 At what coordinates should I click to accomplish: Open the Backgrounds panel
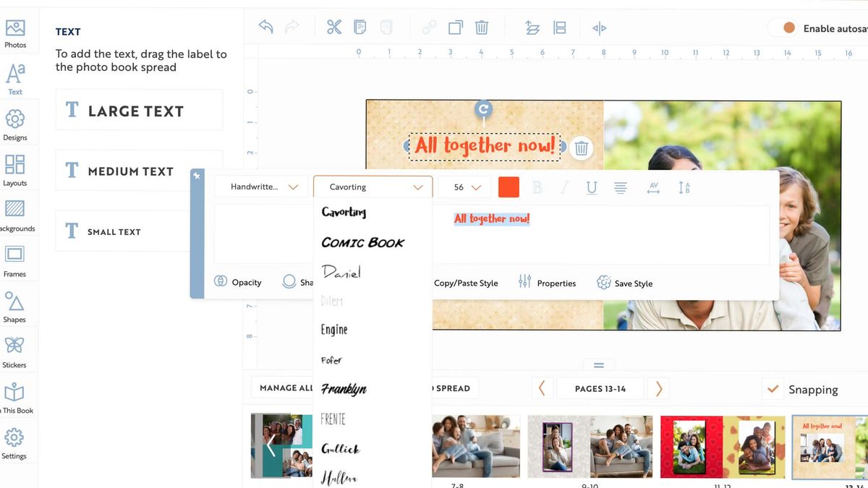(15, 213)
